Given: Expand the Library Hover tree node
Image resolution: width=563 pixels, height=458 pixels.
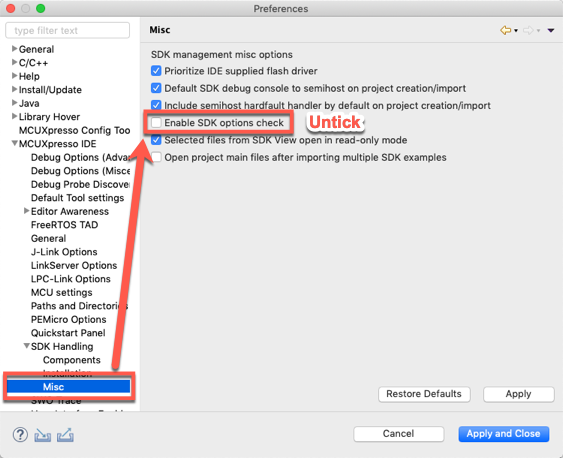Looking at the screenshot, I should click(14, 116).
